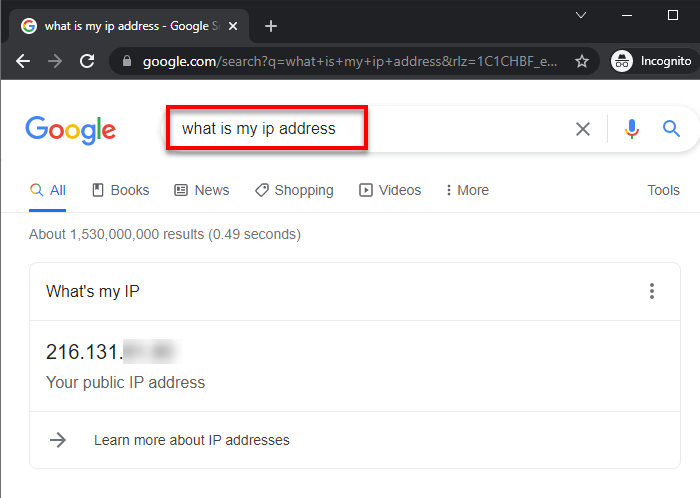The image size is (700, 498).
Task: Submit search with magnifying glass icon
Action: [x=671, y=129]
